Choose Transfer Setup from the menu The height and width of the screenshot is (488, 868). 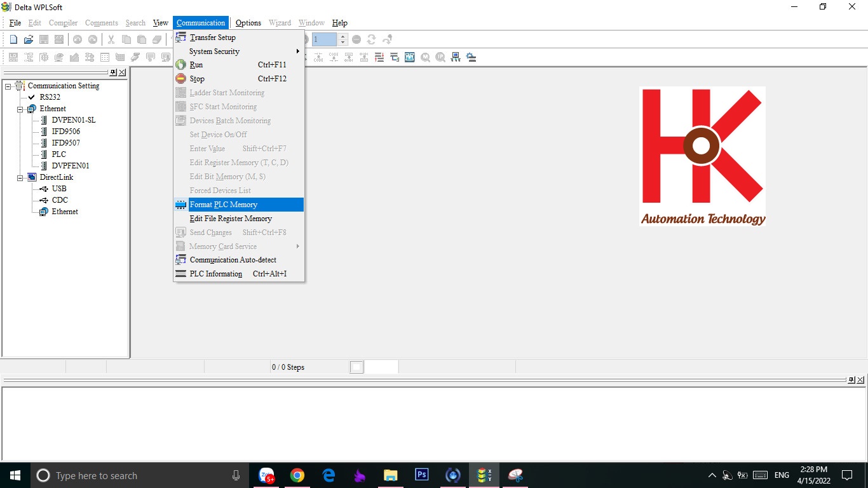(238, 37)
